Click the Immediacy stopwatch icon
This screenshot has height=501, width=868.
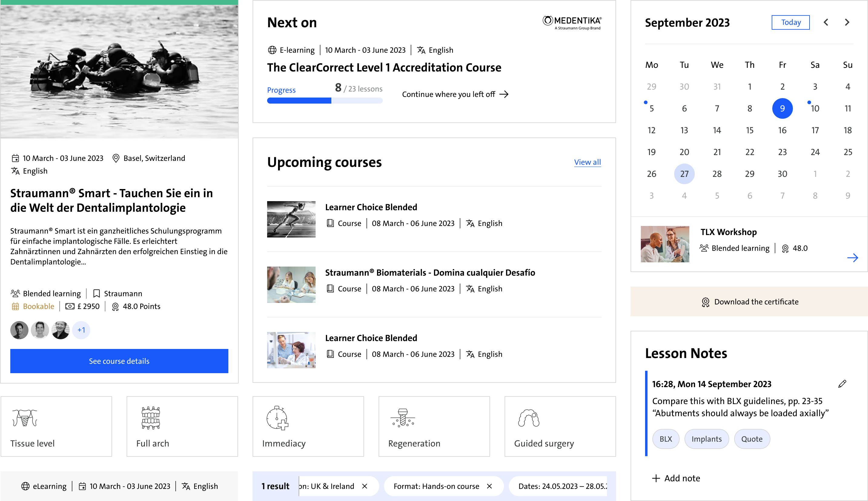[x=277, y=418]
